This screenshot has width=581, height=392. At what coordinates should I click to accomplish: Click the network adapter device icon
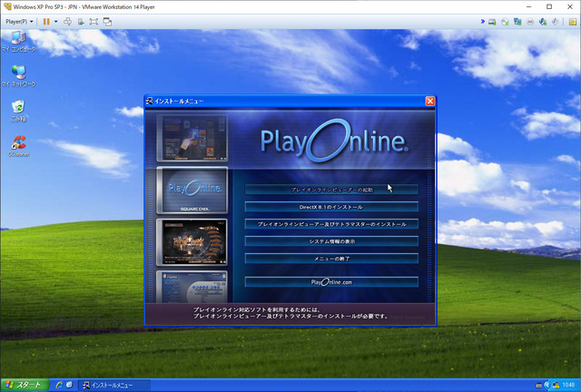(517, 22)
